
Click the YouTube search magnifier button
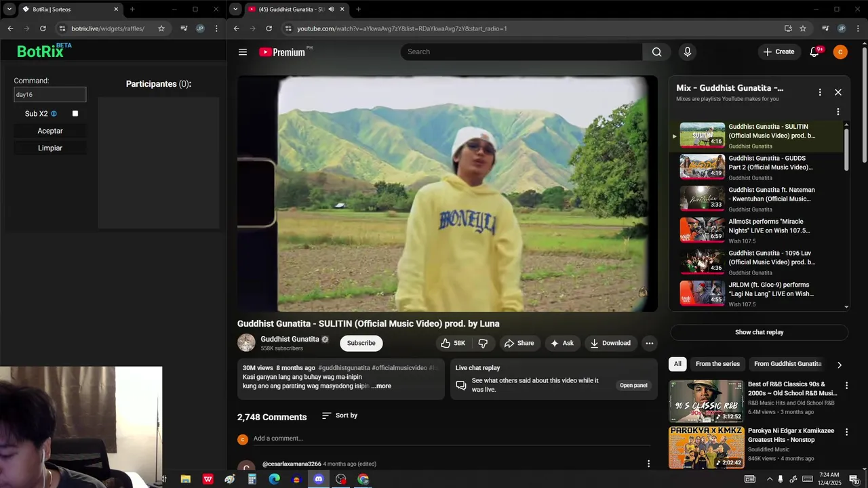656,52
